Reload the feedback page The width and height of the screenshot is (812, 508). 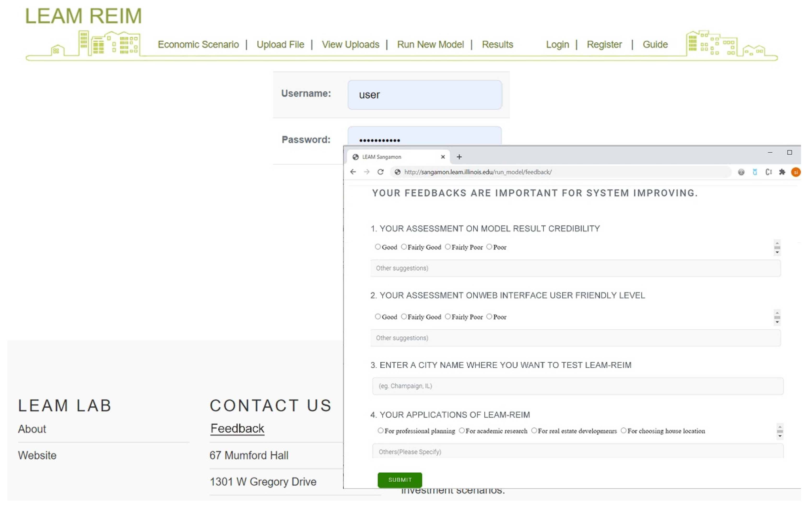[380, 172]
